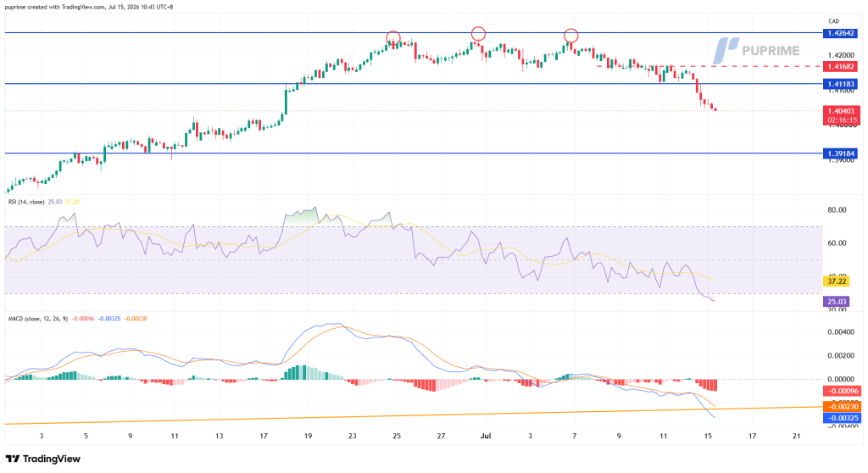Click date 13 on the time axis
Image resolution: width=868 pixels, height=473 pixels.
220,437
